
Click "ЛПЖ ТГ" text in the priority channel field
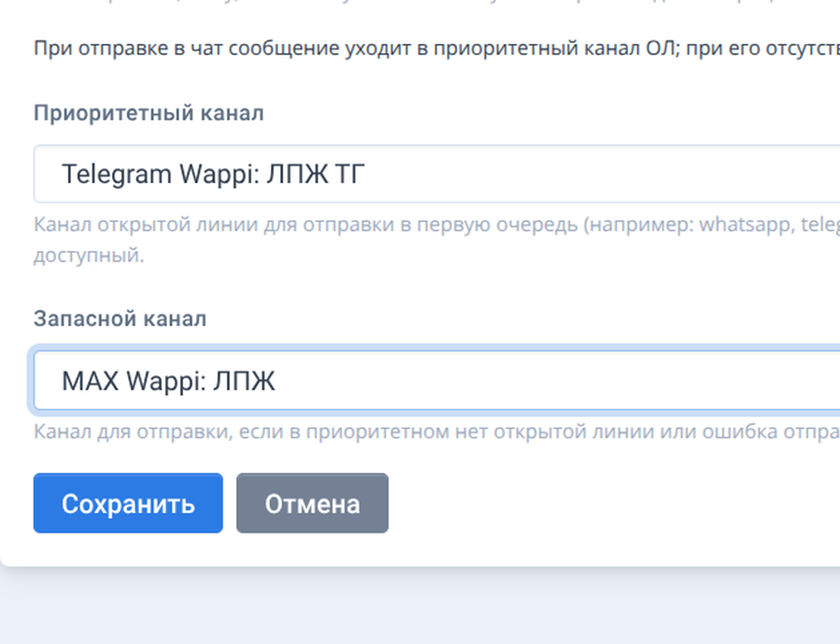coord(316,174)
